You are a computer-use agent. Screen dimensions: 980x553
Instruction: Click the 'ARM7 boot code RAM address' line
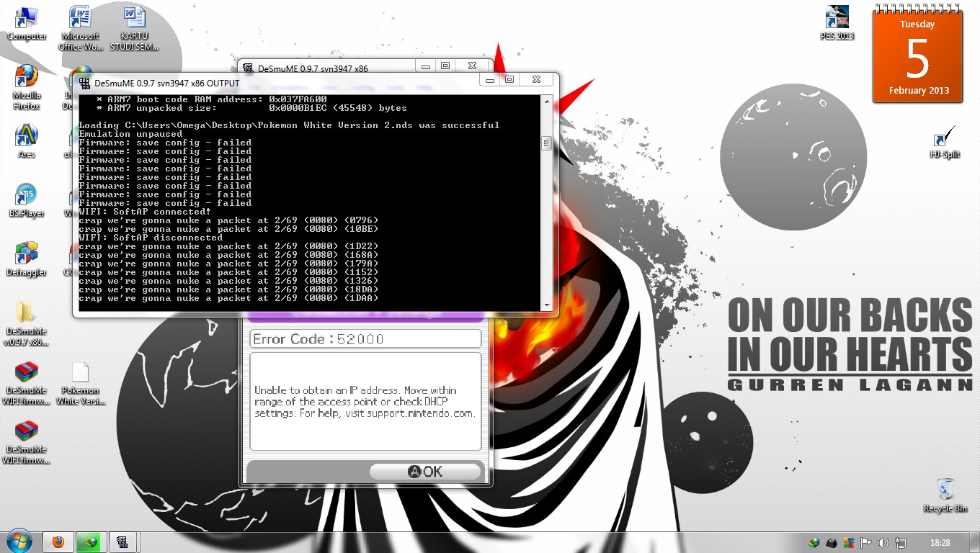click(211, 99)
